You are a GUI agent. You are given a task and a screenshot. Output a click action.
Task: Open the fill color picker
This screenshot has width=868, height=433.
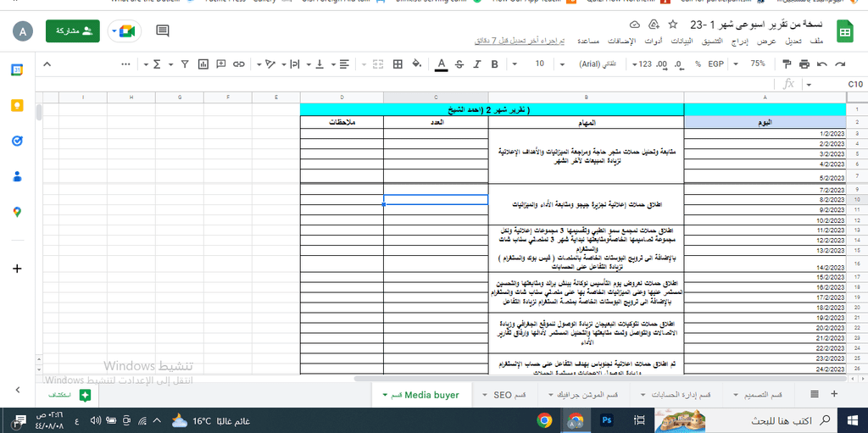[x=417, y=64]
